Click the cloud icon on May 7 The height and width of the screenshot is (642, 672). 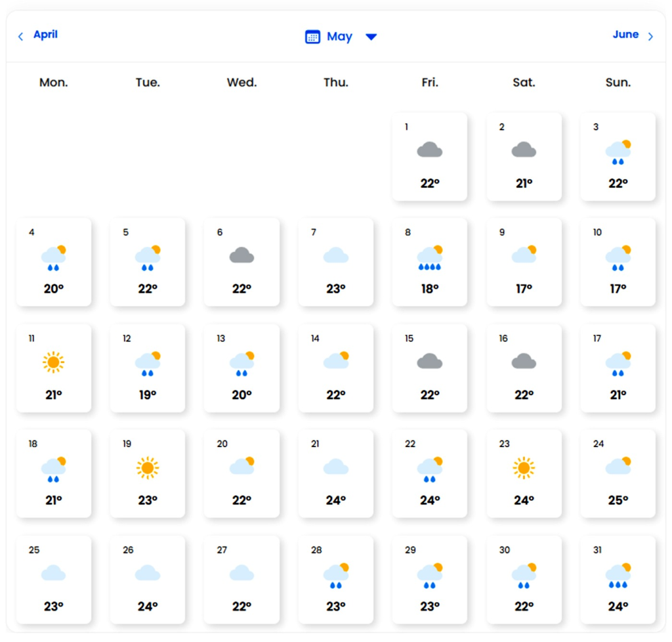point(336,255)
